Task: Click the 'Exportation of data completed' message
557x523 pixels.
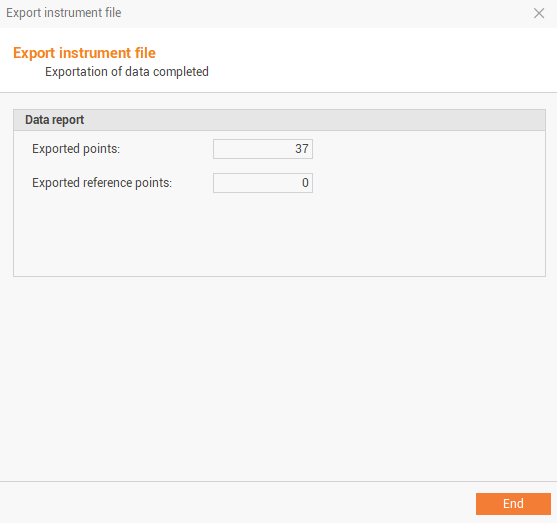Action: pos(127,72)
